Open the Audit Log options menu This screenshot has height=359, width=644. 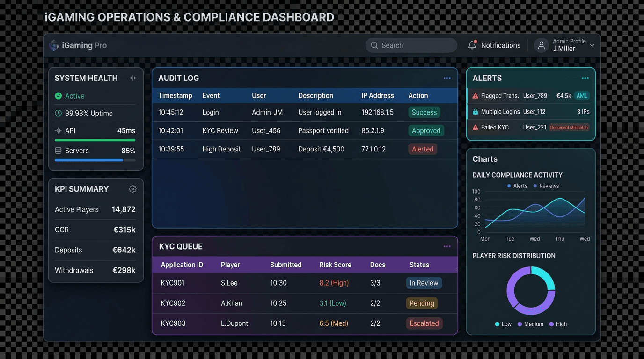[447, 78]
